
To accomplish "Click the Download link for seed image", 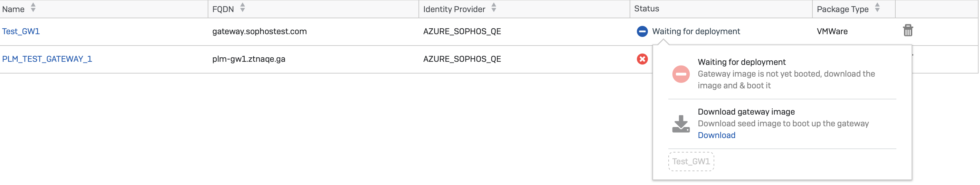I will point(716,135).
